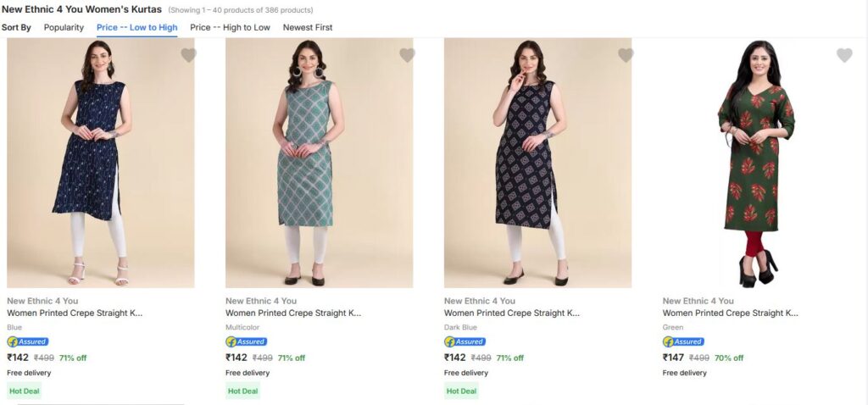Click ₹147 price of Green kurta

tap(673, 358)
